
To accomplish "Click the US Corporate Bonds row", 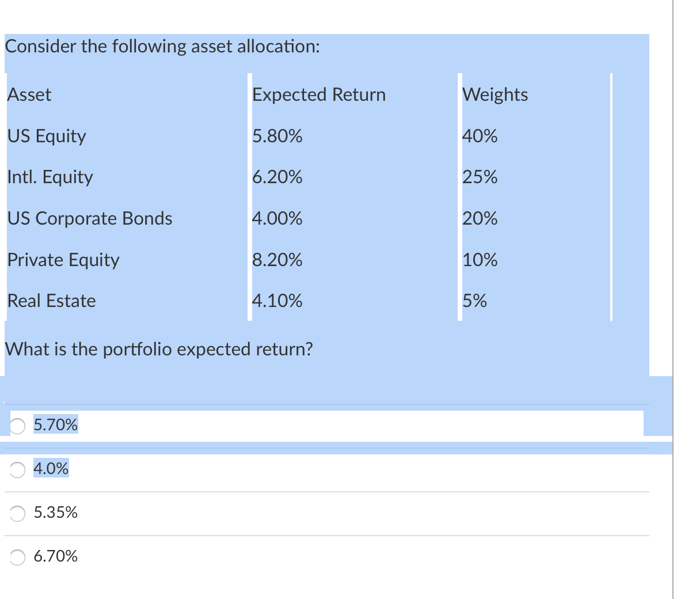I will (x=89, y=219).
